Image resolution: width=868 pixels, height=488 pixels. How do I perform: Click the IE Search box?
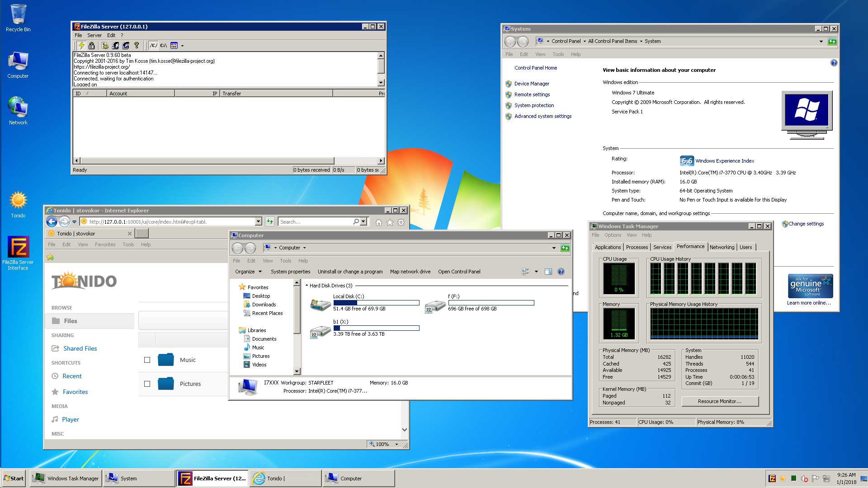tap(315, 222)
